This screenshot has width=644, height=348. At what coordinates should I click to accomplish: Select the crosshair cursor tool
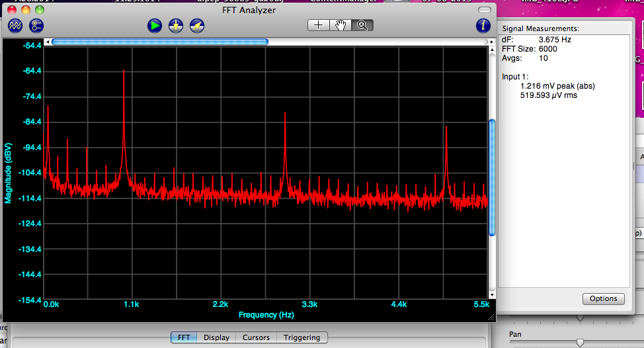[x=318, y=26]
